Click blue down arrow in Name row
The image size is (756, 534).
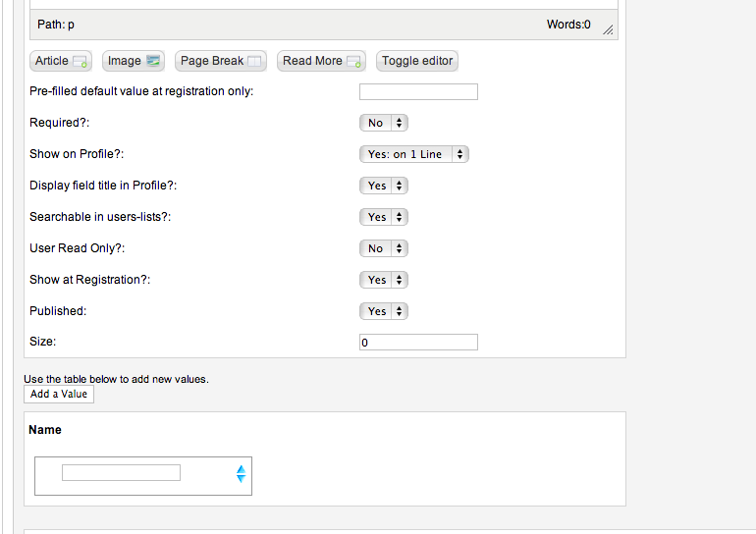242,479
